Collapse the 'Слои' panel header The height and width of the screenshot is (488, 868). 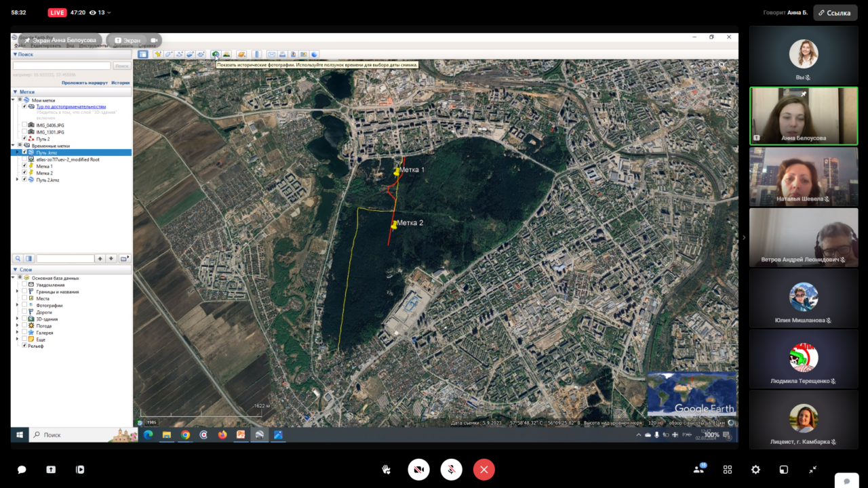pos(71,270)
